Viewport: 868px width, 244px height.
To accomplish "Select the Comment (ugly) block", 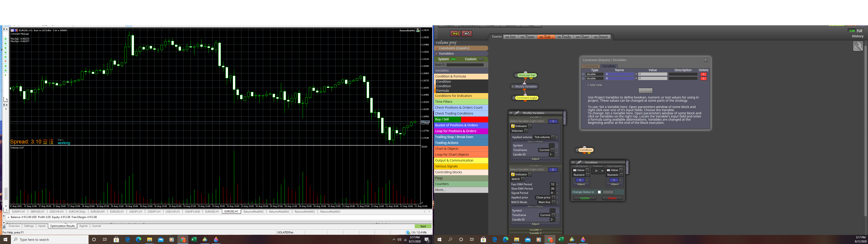I will (x=527, y=98).
